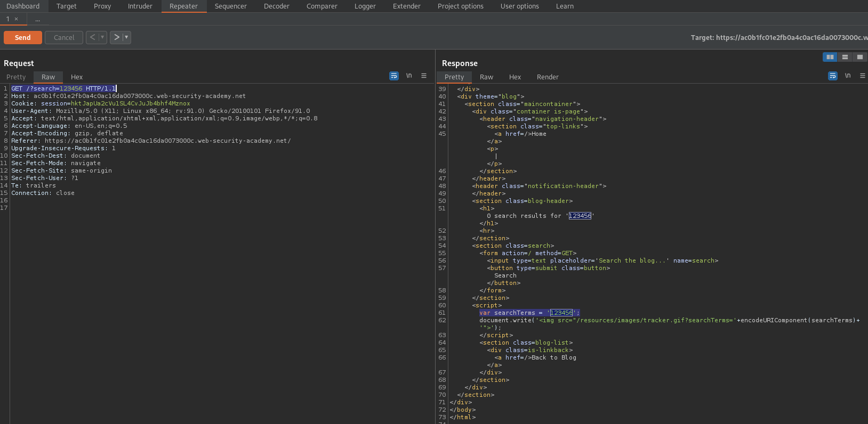The width and height of the screenshot is (868, 424).
Task: Switch Request view to Pretty
Action: click(16, 77)
